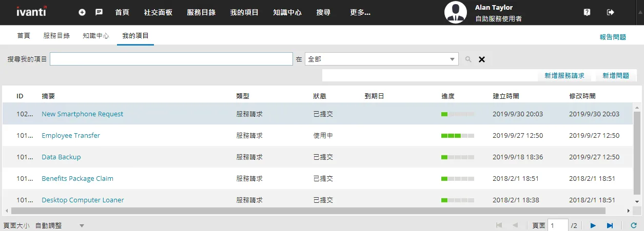Sort by the 進度 column header
This screenshot has height=231, width=644.
448,96
